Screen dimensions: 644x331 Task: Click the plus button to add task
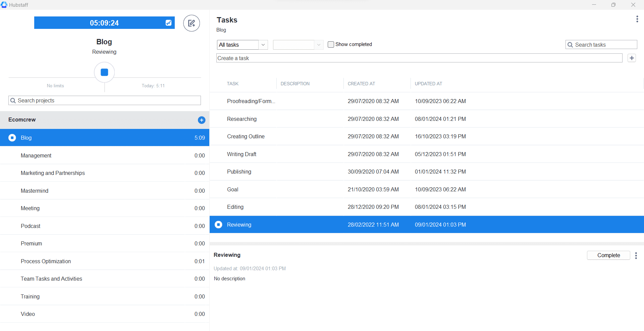pos(632,58)
